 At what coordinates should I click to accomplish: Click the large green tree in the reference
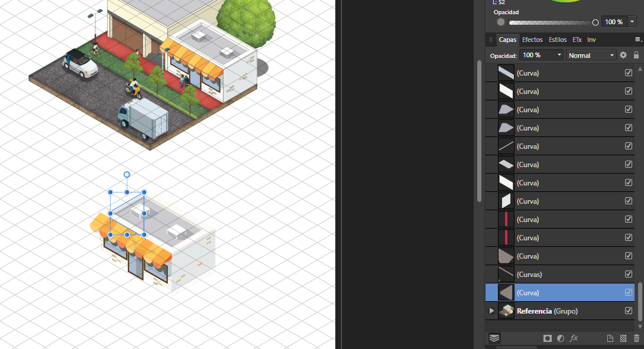[x=246, y=21]
